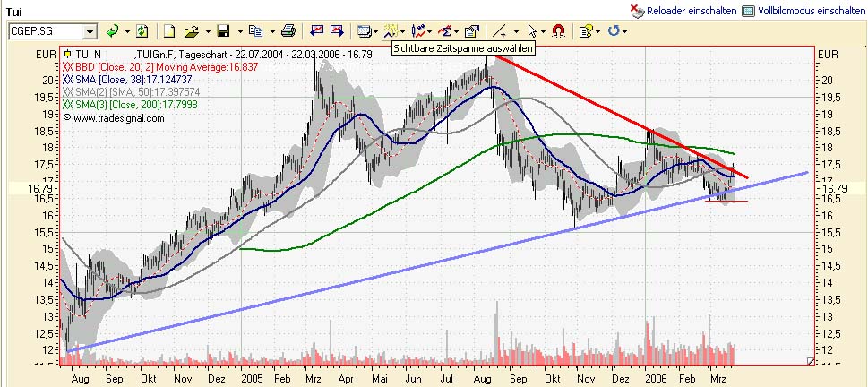
Task: Expand dropdown next to copy icon
Action: coord(271,31)
